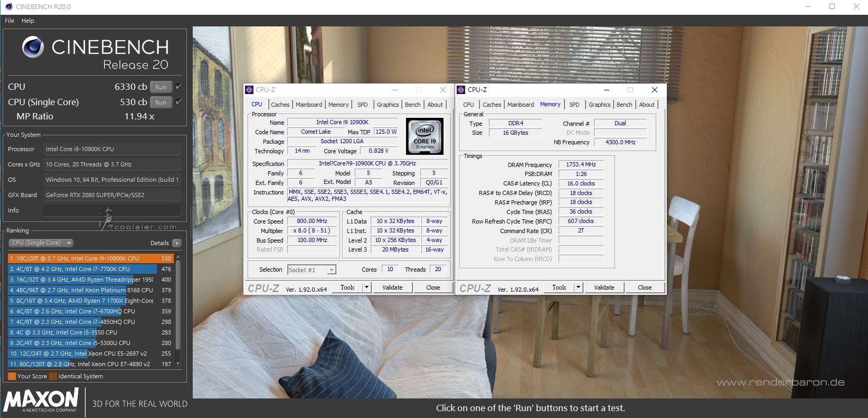Switch to Caches tab in left CPU-Z

click(x=280, y=105)
